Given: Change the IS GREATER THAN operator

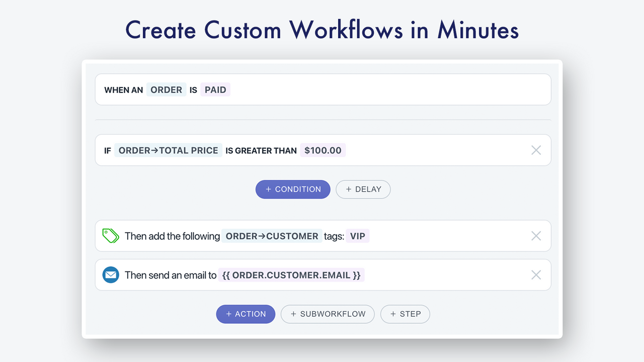Looking at the screenshot, I should (x=261, y=150).
